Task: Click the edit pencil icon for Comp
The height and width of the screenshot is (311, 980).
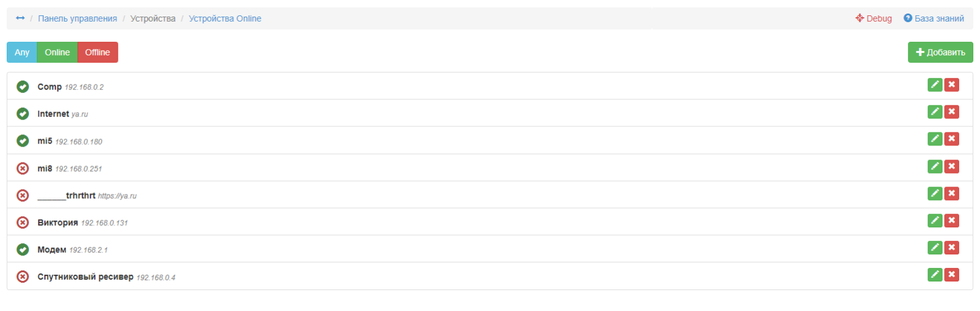Action: [x=934, y=85]
